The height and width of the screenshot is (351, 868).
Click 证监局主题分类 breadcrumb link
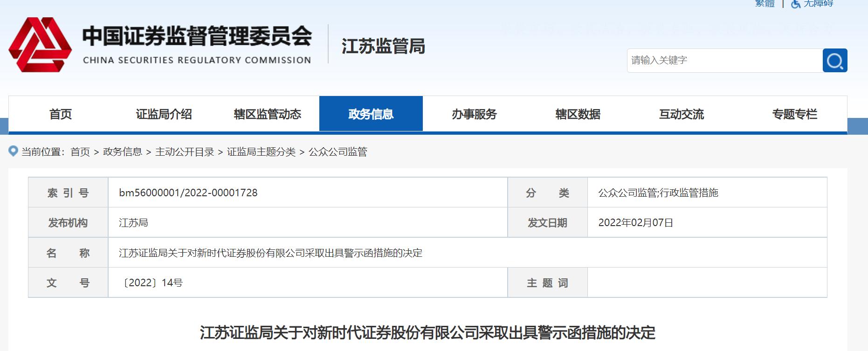click(x=261, y=152)
